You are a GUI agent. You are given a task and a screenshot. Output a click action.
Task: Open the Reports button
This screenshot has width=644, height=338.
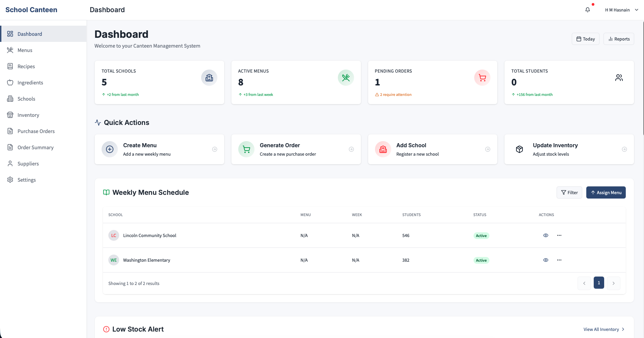(x=619, y=39)
